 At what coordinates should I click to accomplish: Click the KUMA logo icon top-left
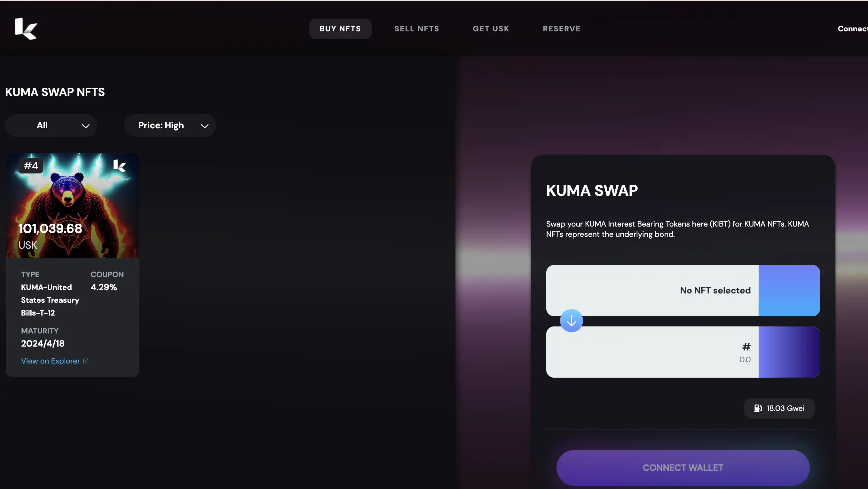(25, 28)
